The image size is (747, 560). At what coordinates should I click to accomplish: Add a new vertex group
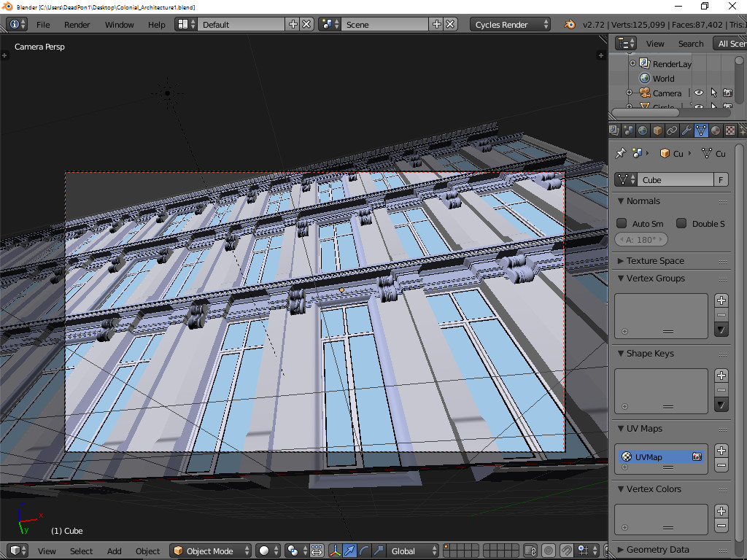(x=721, y=300)
